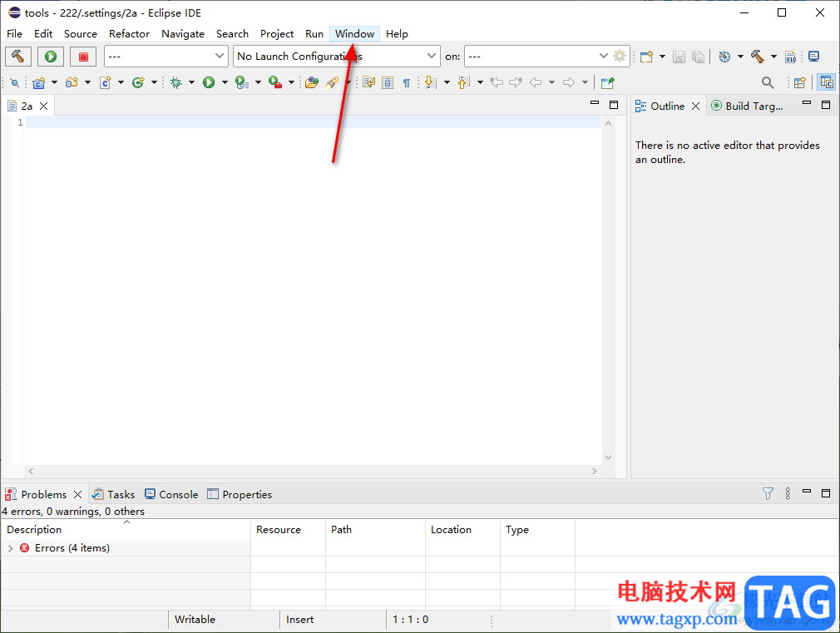Click the New C/C++ Project icon
This screenshot has height=633, width=840.
pos(39,82)
